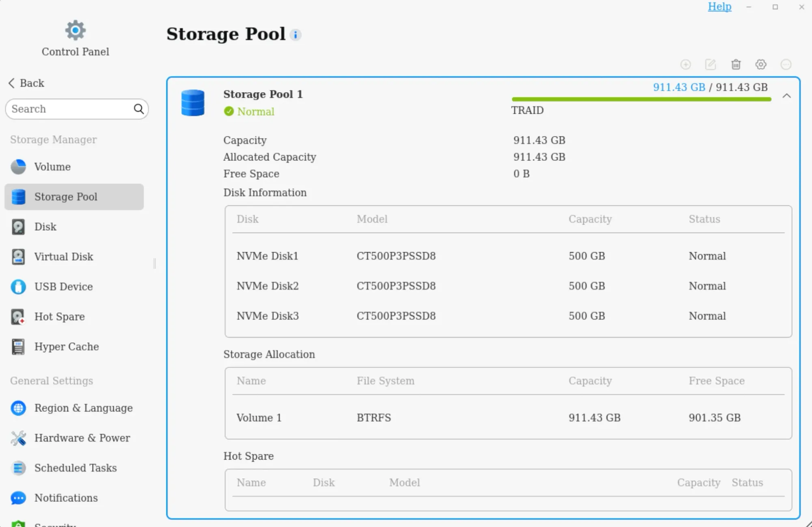Image resolution: width=812 pixels, height=527 pixels.
Task: Click the info icon beside Storage Pool title
Action: [296, 35]
